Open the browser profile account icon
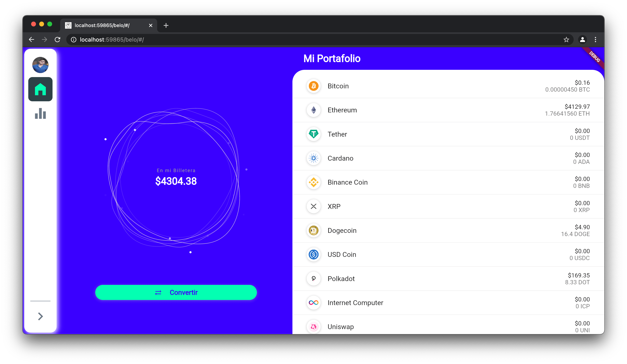 pyautogui.click(x=582, y=40)
